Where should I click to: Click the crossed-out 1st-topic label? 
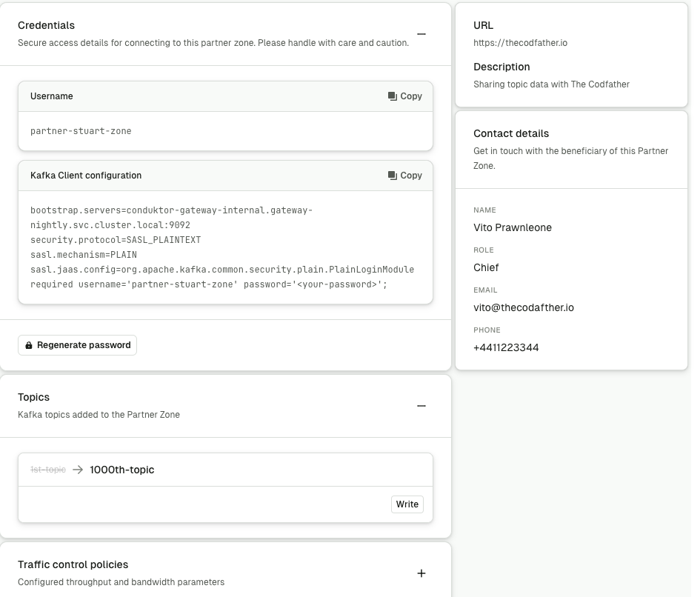tap(48, 470)
